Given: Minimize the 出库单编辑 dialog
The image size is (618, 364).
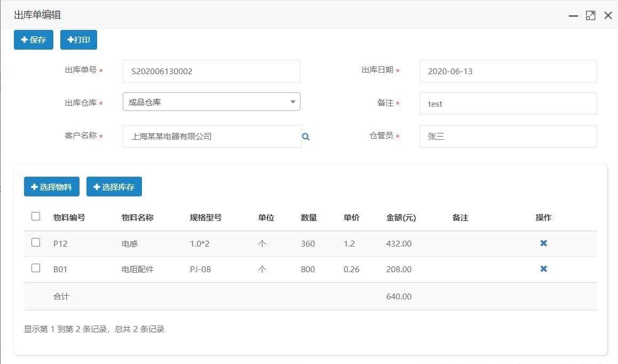Looking at the screenshot, I should tap(573, 16).
